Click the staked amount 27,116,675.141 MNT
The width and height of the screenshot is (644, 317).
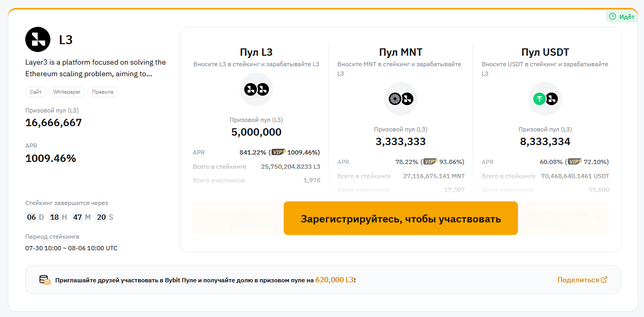(x=434, y=176)
